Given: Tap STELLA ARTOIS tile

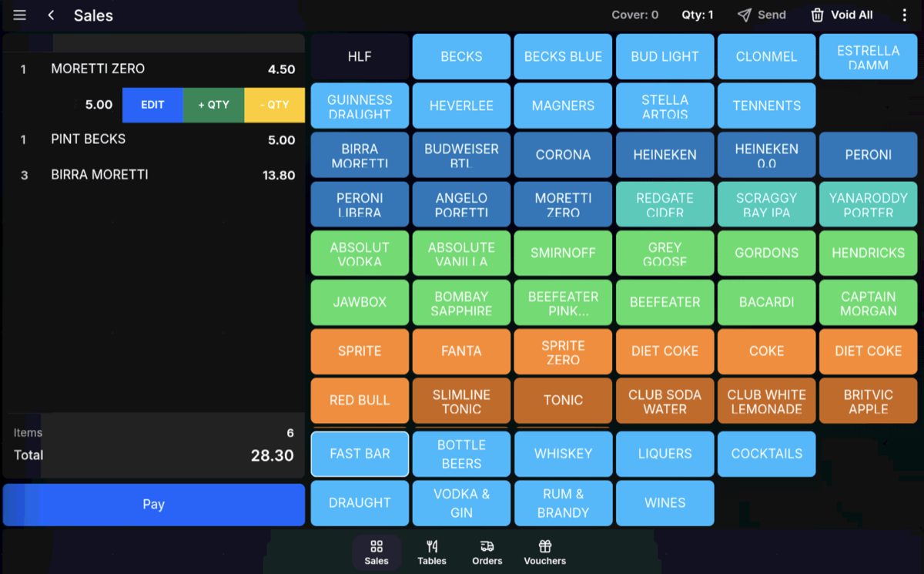Looking at the screenshot, I should click(665, 106).
